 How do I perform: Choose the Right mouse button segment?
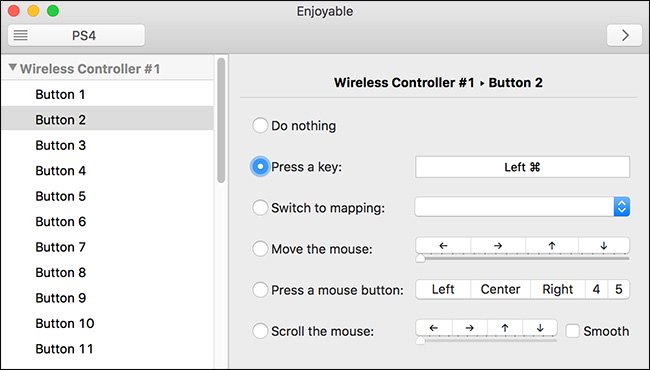[558, 289]
